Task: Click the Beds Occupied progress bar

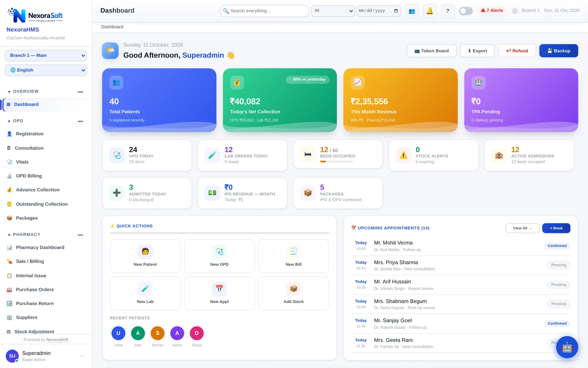Action: pos(336,162)
